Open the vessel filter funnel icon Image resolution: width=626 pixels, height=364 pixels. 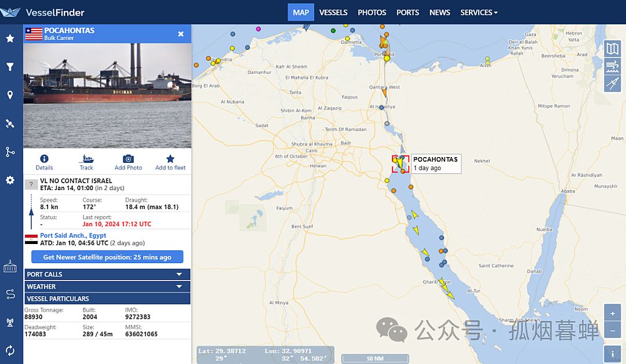click(10, 67)
